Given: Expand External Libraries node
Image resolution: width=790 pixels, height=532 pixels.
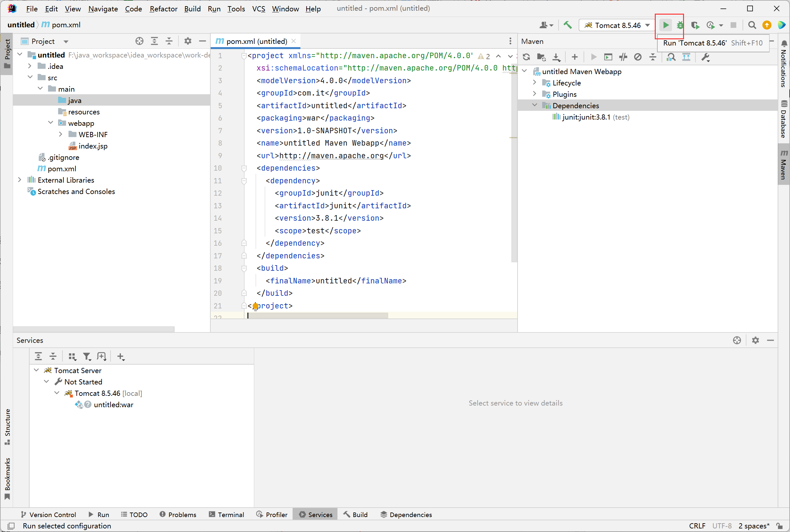Looking at the screenshot, I should coord(20,180).
